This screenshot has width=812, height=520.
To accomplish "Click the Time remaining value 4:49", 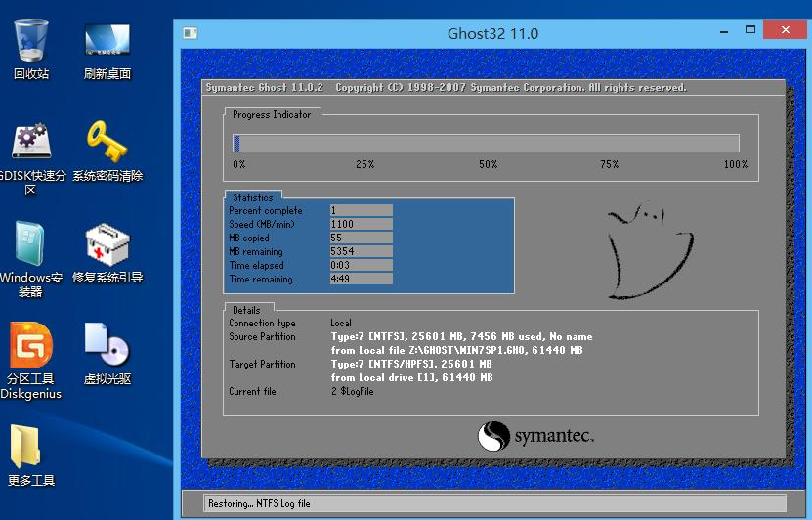I will click(x=361, y=279).
